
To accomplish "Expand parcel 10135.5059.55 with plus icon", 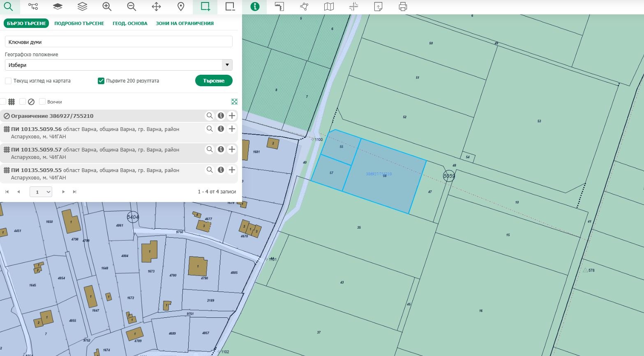I will (x=232, y=170).
